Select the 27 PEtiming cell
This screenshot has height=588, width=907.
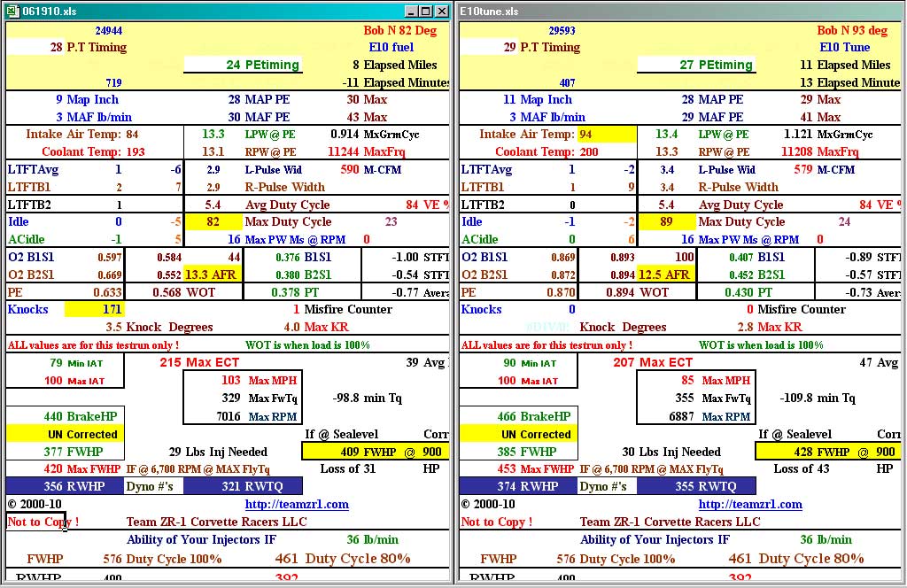click(x=696, y=65)
